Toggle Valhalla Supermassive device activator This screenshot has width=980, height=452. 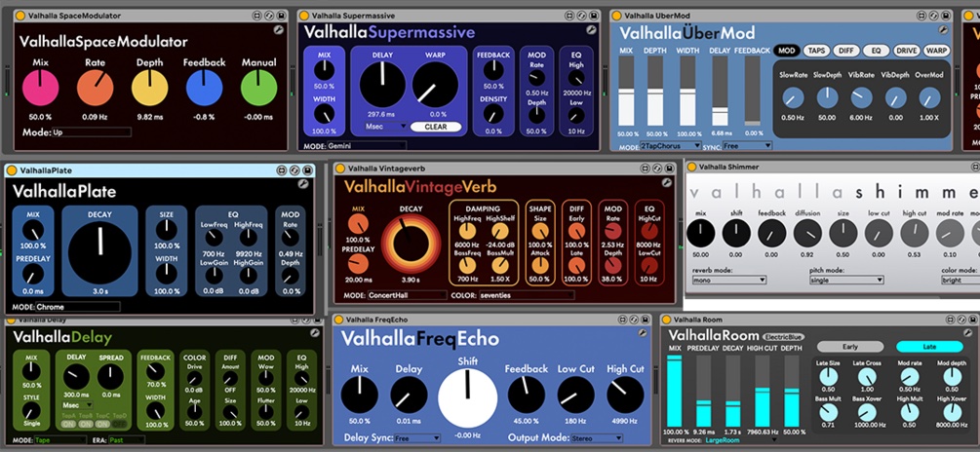click(303, 15)
